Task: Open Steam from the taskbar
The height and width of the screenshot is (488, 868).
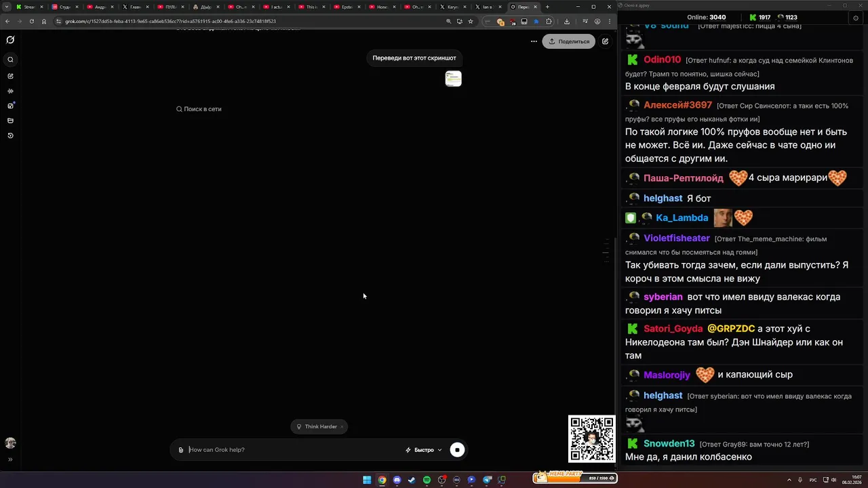Action: [412, 480]
